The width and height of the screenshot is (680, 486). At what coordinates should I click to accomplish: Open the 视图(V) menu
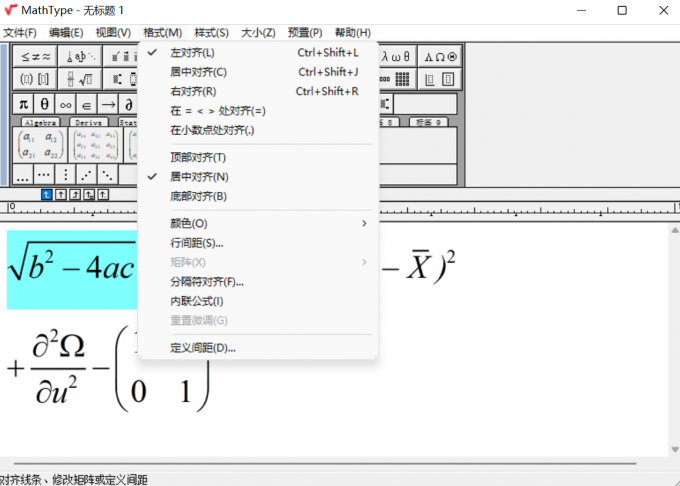[x=113, y=33]
